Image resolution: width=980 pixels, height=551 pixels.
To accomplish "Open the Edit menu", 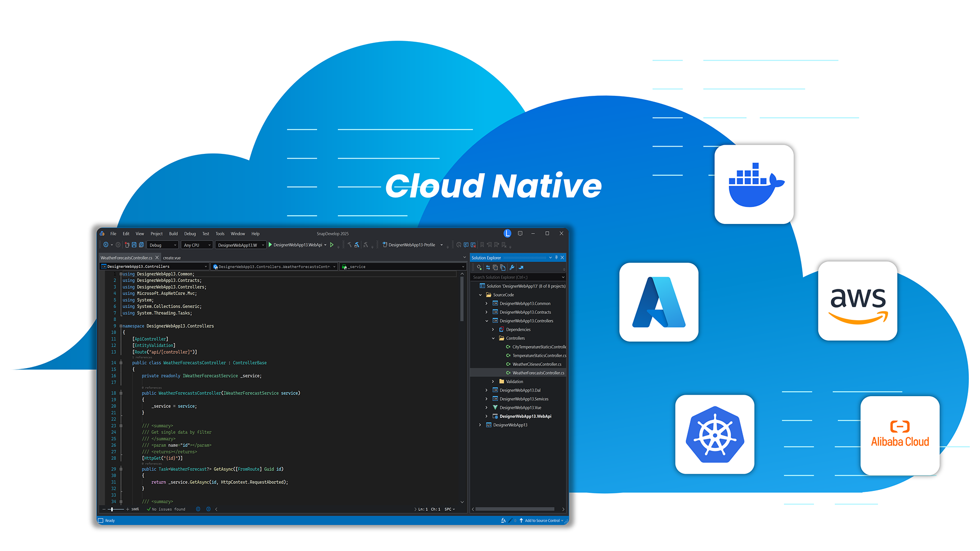I will coord(126,234).
